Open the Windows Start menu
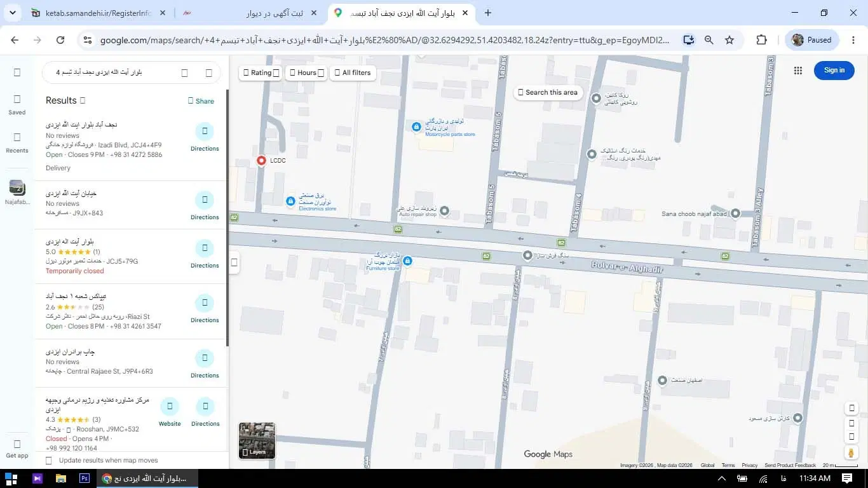 coord(11,478)
